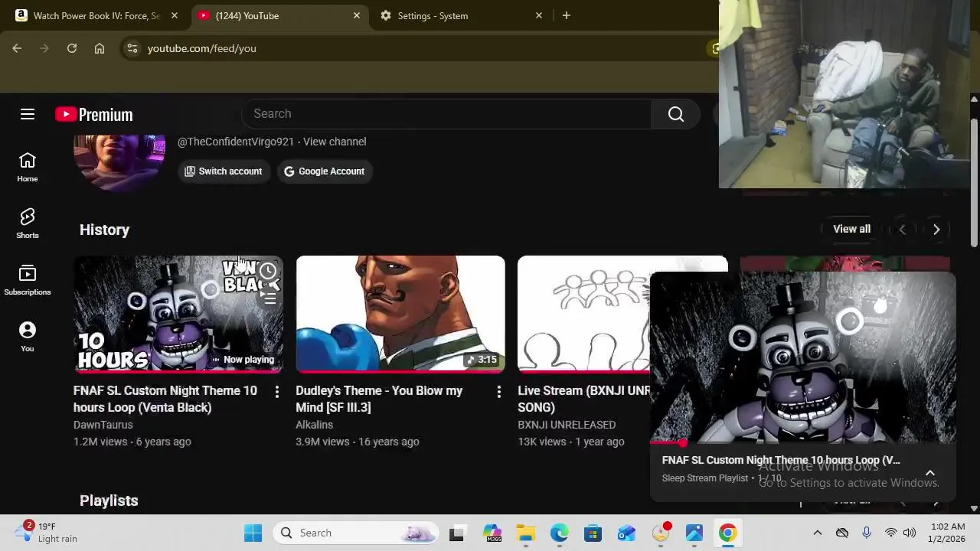
Task: Go back in browser history
Action: (x=17, y=48)
